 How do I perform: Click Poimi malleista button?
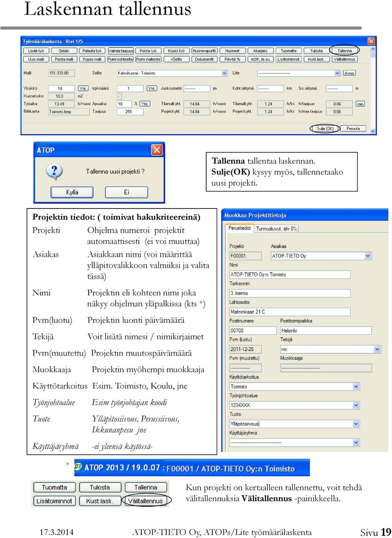148,59
